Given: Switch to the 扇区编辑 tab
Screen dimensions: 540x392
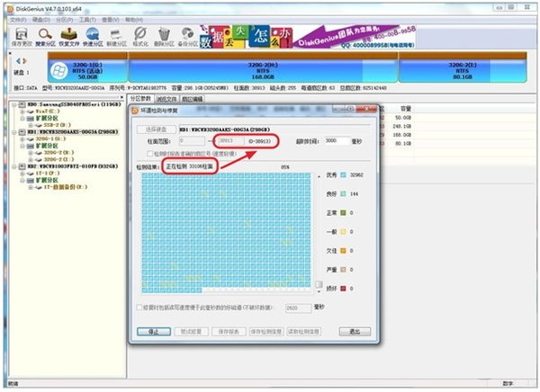Looking at the screenshot, I should coord(193,99).
